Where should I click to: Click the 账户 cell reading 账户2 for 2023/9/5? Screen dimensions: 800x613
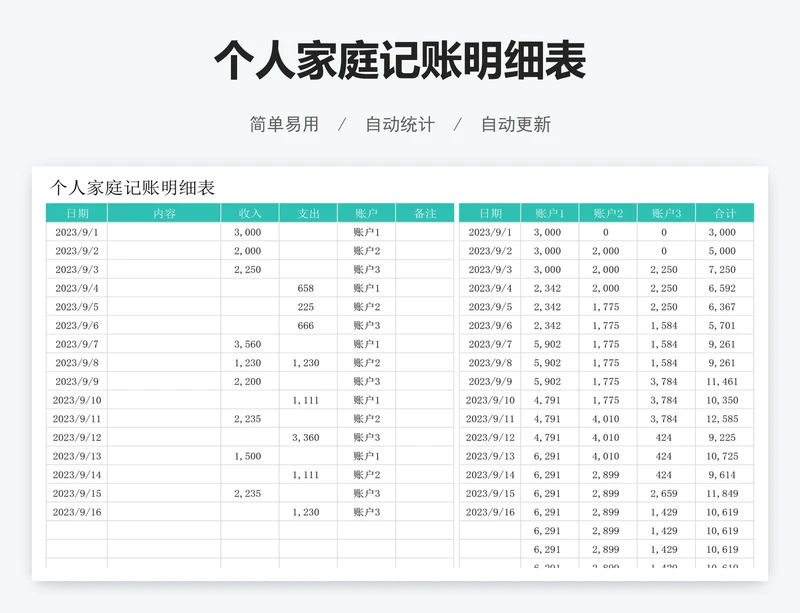click(366, 307)
